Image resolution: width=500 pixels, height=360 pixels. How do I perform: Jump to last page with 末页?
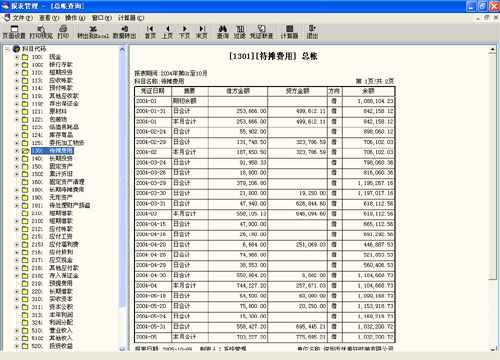point(201,32)
